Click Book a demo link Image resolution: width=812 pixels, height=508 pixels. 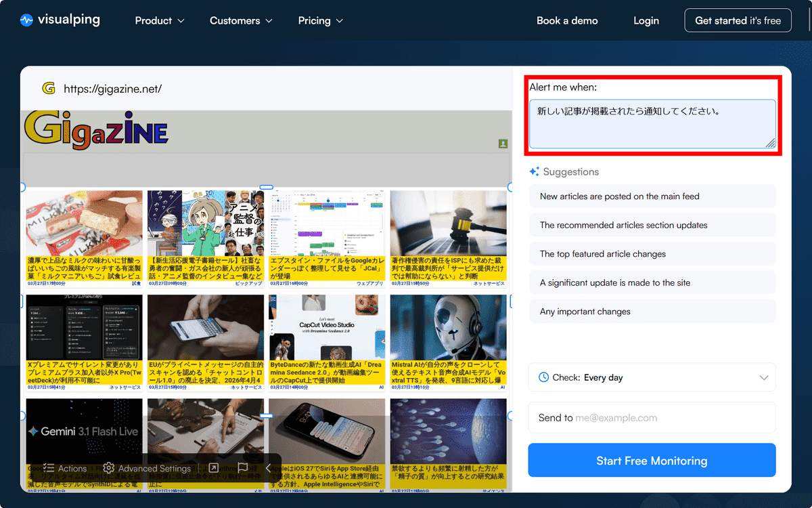(567, 20)
